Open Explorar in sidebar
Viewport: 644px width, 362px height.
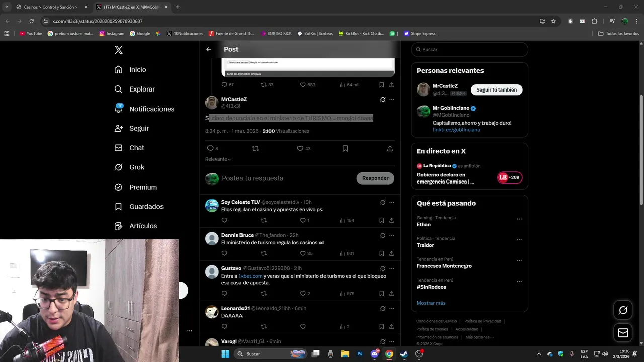135,89
